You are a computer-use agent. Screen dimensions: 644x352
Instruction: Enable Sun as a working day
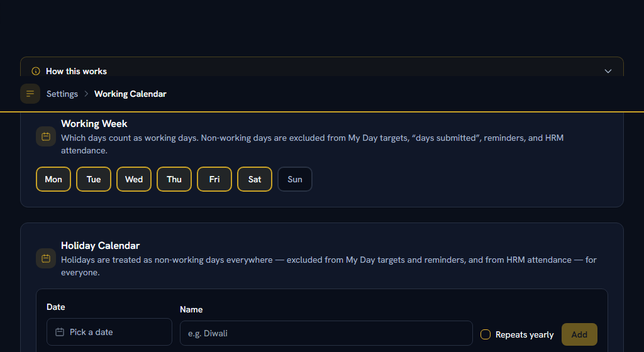295,179
